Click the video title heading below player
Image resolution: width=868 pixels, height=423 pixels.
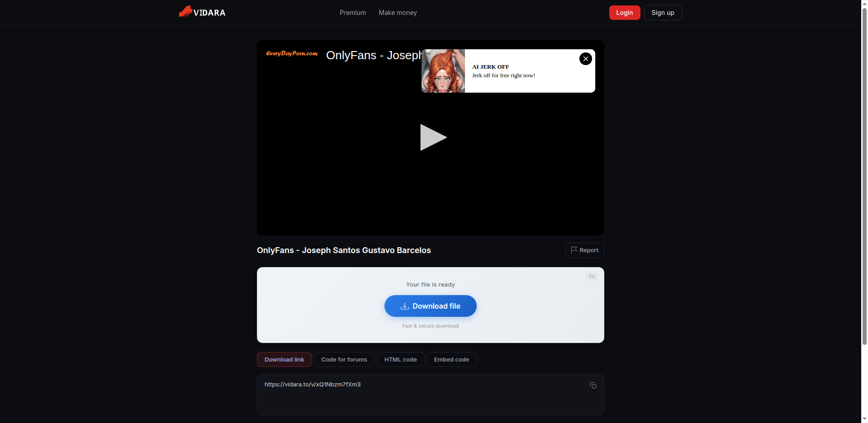tap(344, 250)
